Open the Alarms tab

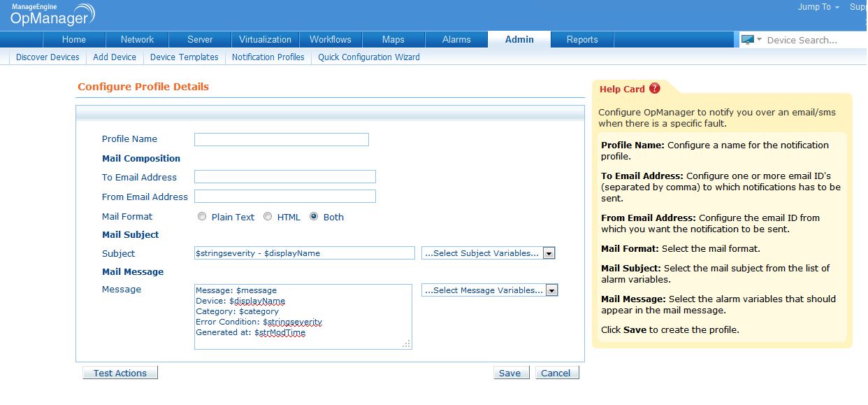pos(456,39)
